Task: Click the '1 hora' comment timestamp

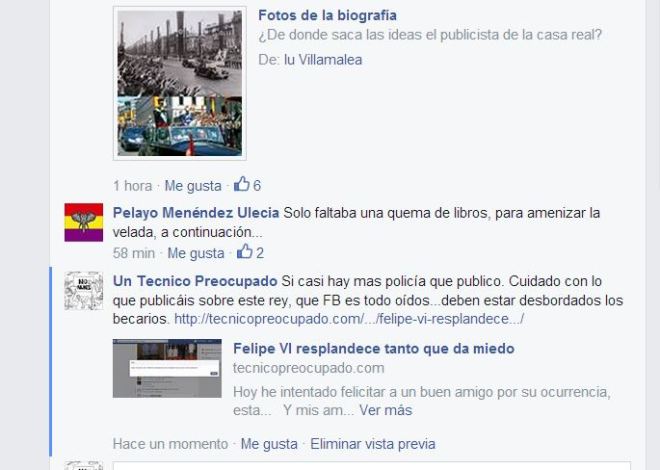Action: pyautogui.click(x=132, y=186)
